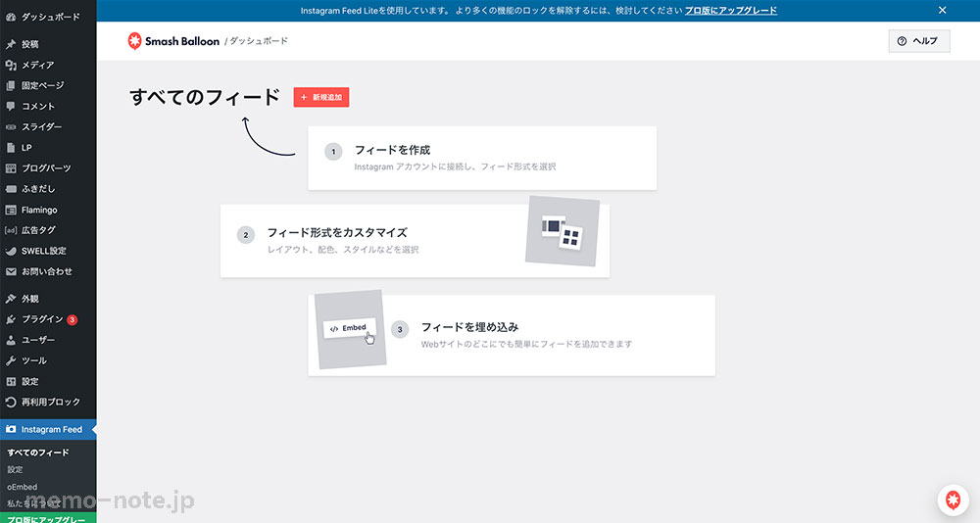Click the dashboard gauge icon in sidebar
The image size is (980, 523).
[11, 17]
